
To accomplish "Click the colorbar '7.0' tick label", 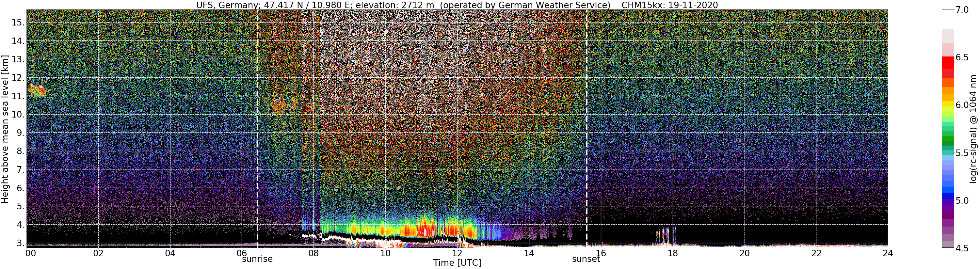I will 962,9.
